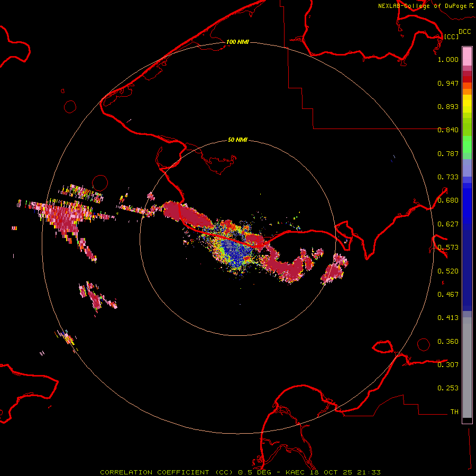Click the 0.360 color scale value
The width and height of the screenshot is (476, 476).
tap(448, 342)
